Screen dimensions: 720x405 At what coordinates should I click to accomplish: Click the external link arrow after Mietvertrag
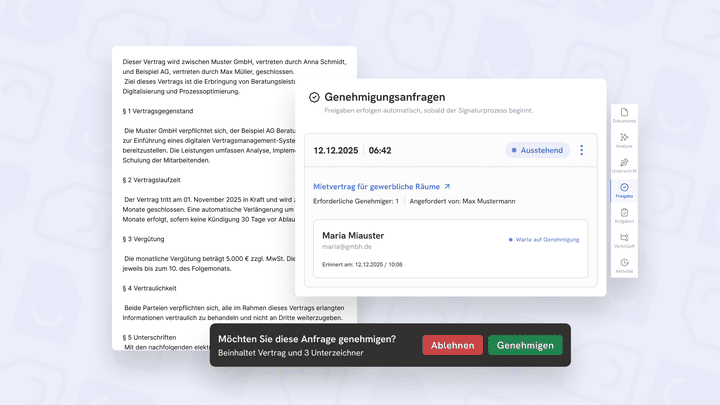pos(447,186)
